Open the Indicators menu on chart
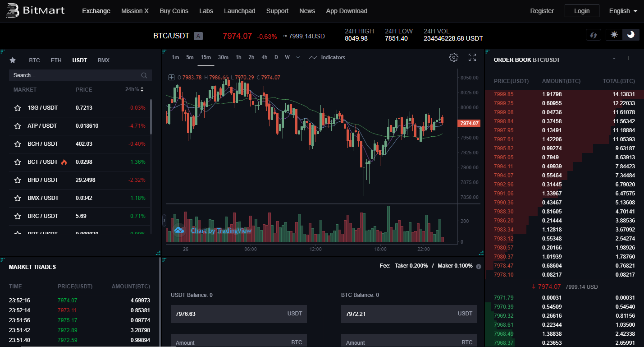Viewport: 644px width, 347px height. [x=333, y=57]
